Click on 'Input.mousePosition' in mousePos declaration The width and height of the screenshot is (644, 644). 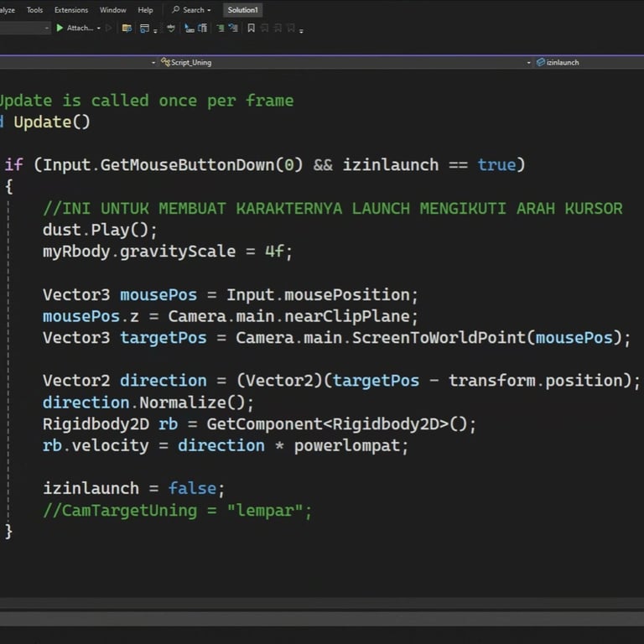318,295
